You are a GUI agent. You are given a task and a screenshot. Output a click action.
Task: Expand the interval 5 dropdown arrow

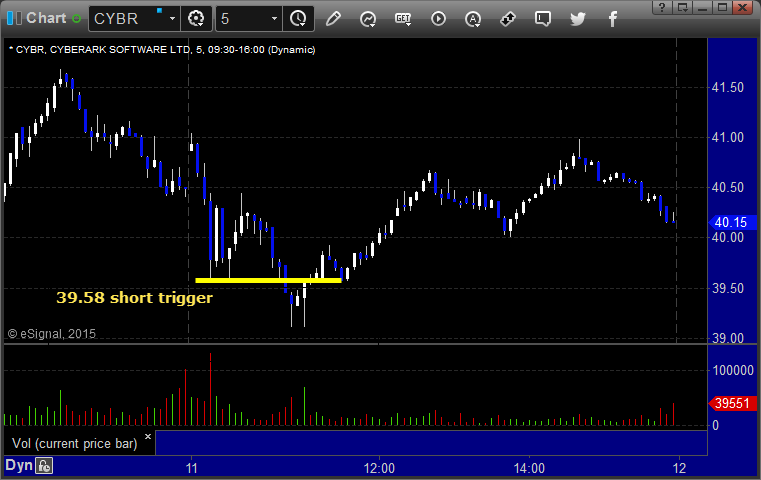click(274, 18)
